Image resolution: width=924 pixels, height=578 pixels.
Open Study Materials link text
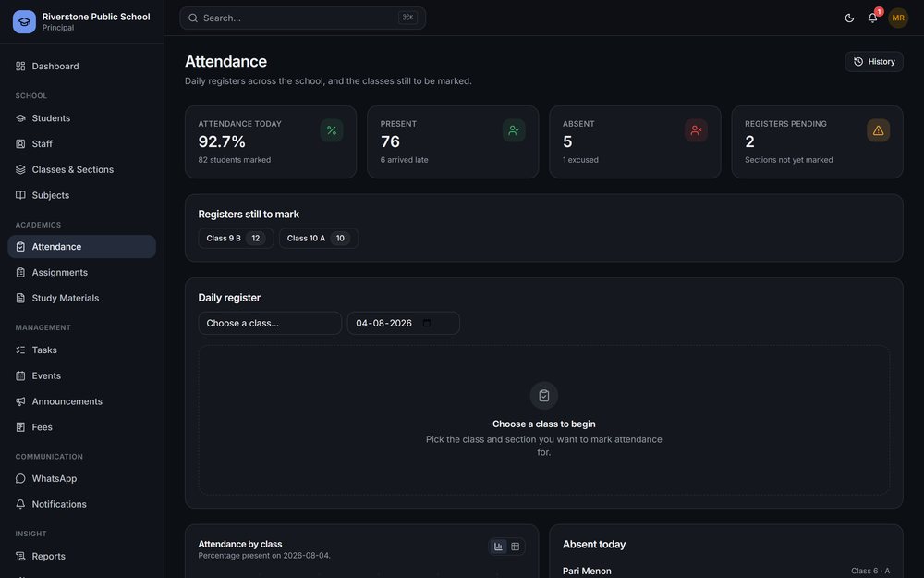pyautogui.click(x=66, y=298)
